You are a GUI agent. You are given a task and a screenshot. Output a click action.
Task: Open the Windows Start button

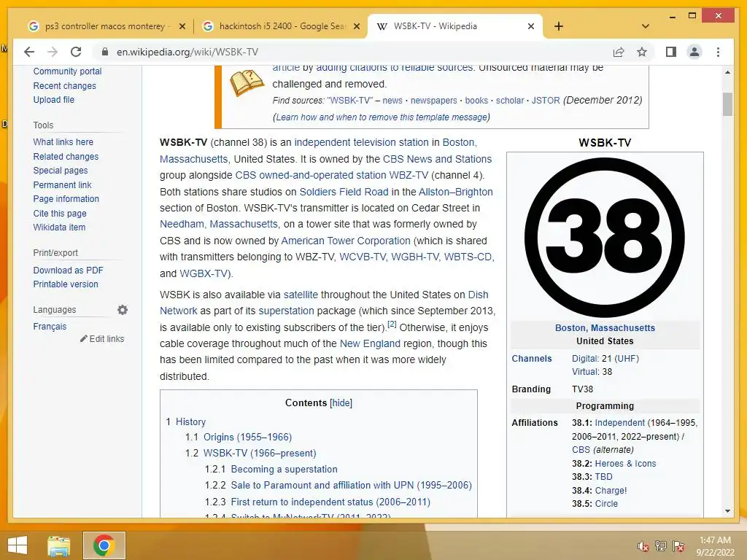tap(18, 545)
